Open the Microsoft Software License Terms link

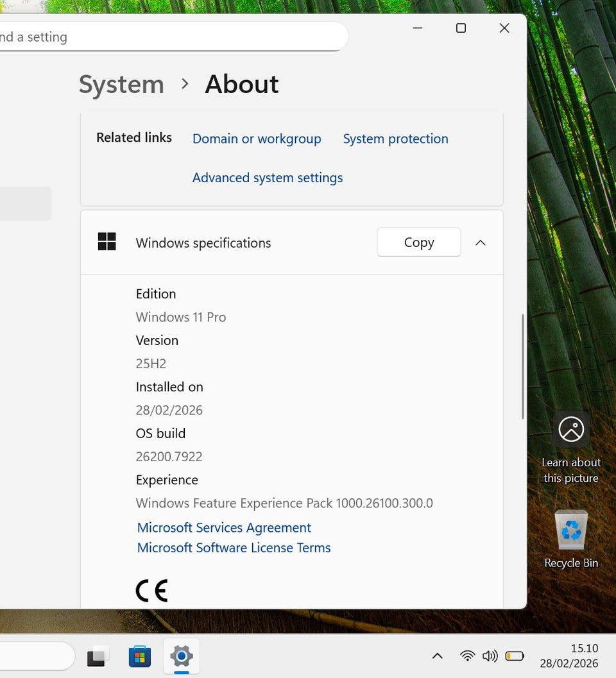[234, 548]
